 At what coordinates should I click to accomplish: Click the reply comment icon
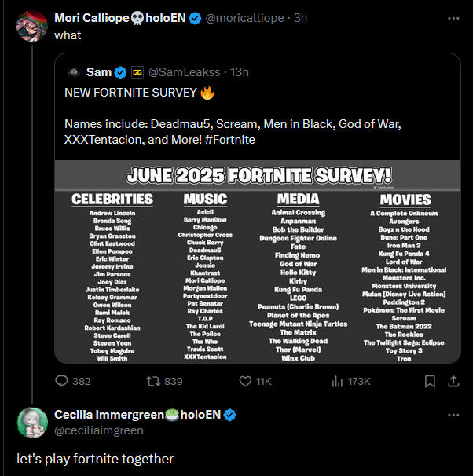tap(62, 381)
